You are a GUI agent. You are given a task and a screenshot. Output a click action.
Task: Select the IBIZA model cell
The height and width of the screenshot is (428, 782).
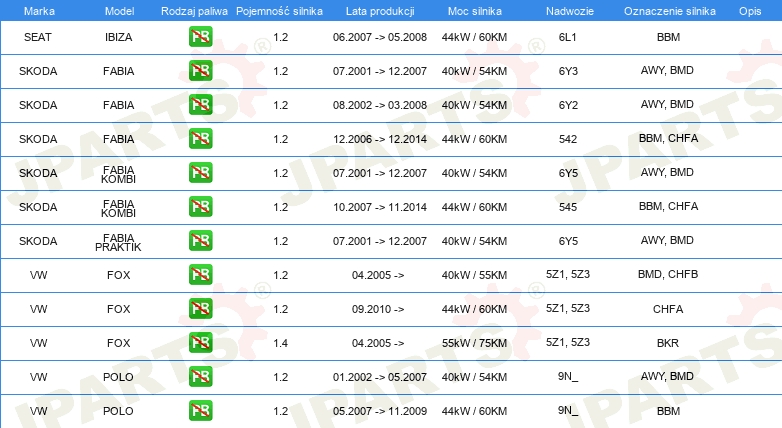coord(118,37)
